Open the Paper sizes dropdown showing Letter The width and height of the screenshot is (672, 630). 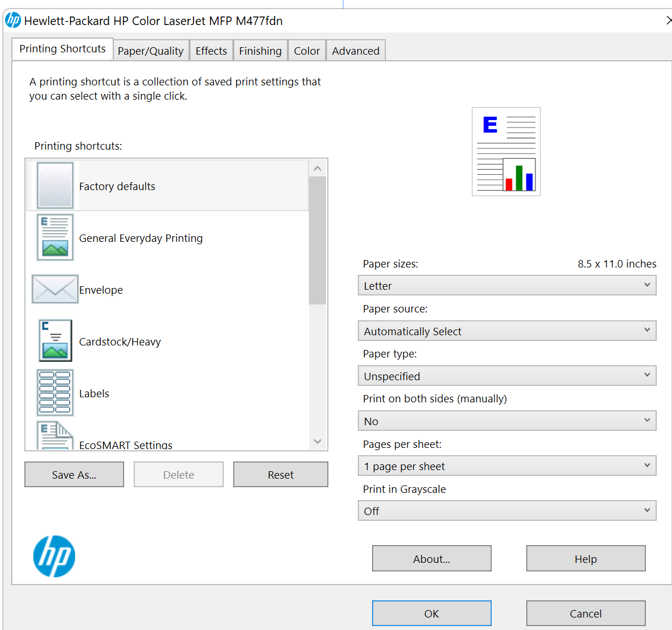(x=507, y=286)
